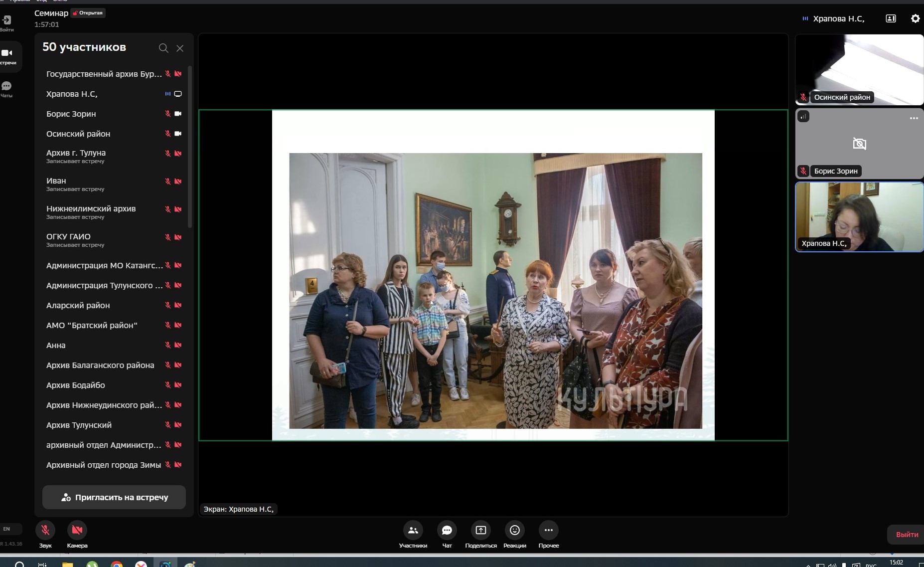The image size is (924, 567).
Task: Close the participants panel
Action: (180, 48)
